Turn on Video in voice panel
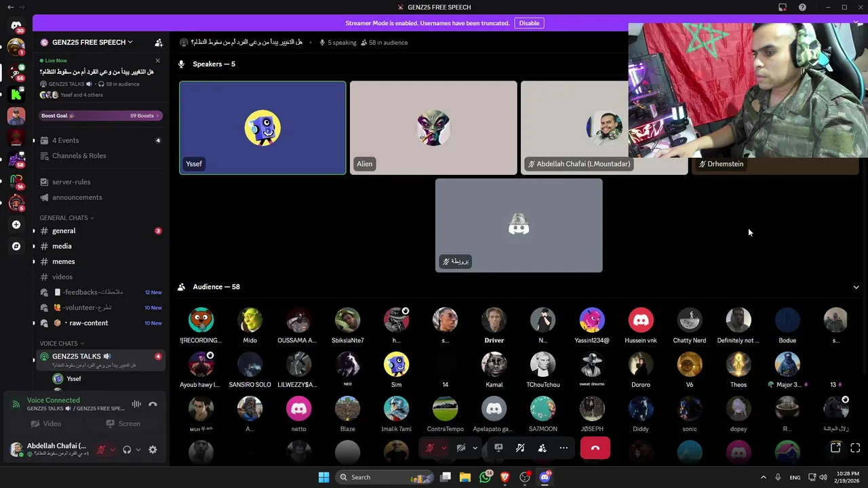Viewport: 868px width, 488px height. click(x=45, y=424)
